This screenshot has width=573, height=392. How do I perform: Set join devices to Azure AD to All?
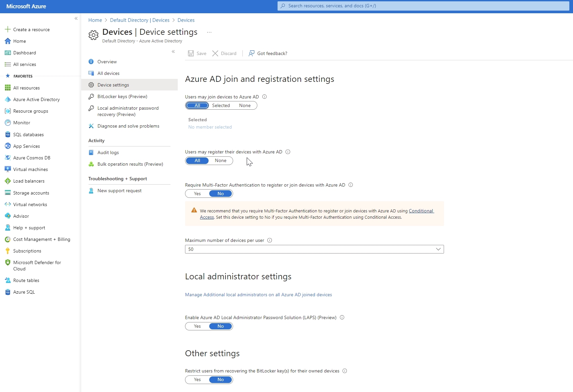197,105
